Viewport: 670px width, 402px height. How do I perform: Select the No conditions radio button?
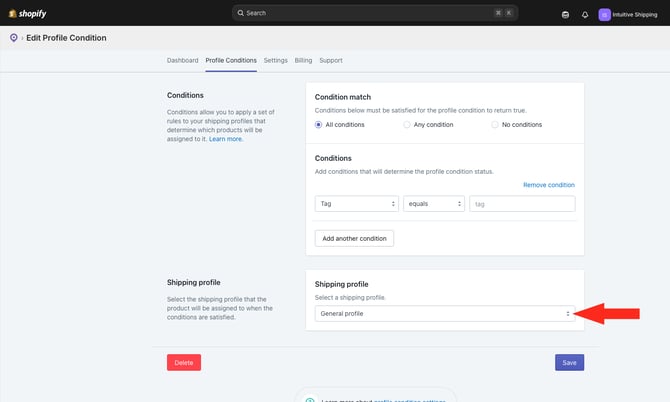coord(495,125)
